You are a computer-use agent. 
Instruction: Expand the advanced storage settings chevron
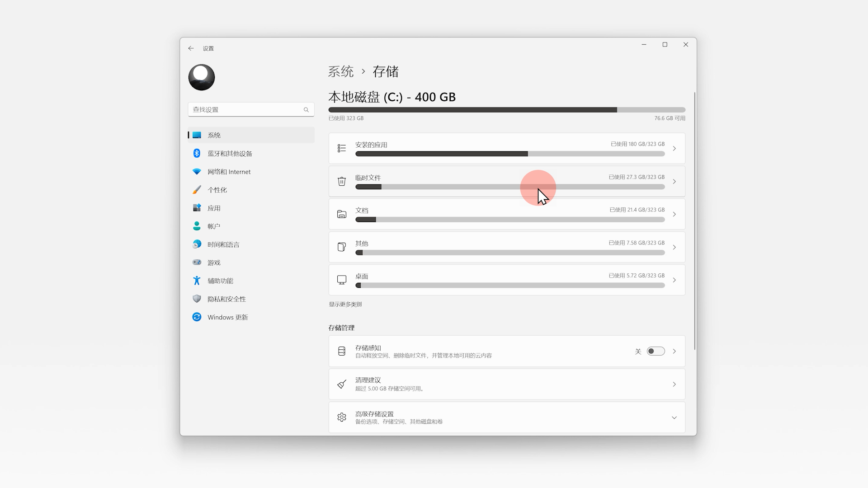674,418
